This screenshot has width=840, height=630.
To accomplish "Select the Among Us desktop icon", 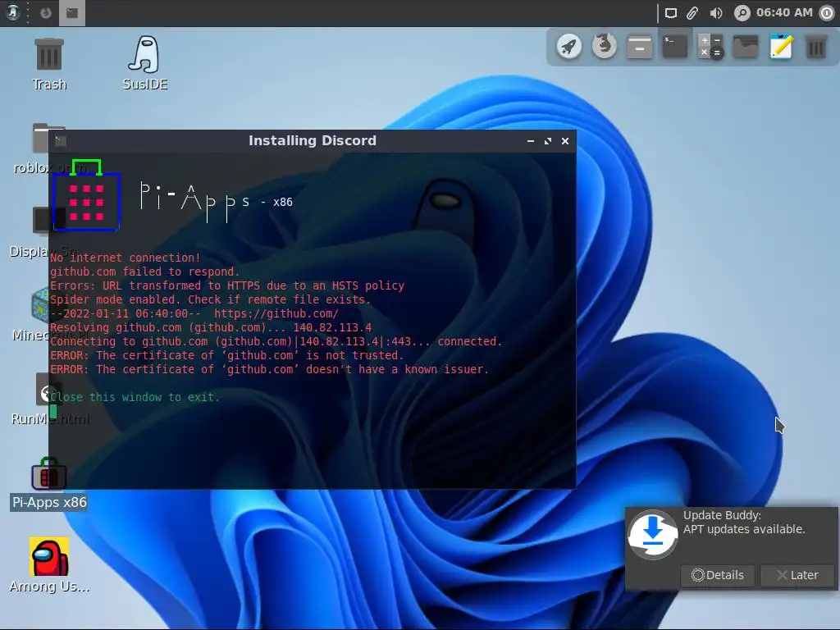I will pos(49,566).
